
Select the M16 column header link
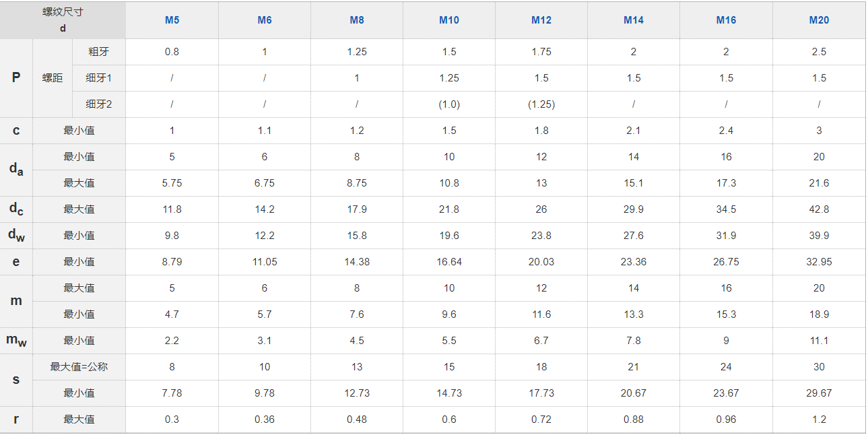(x=726, y=20)
